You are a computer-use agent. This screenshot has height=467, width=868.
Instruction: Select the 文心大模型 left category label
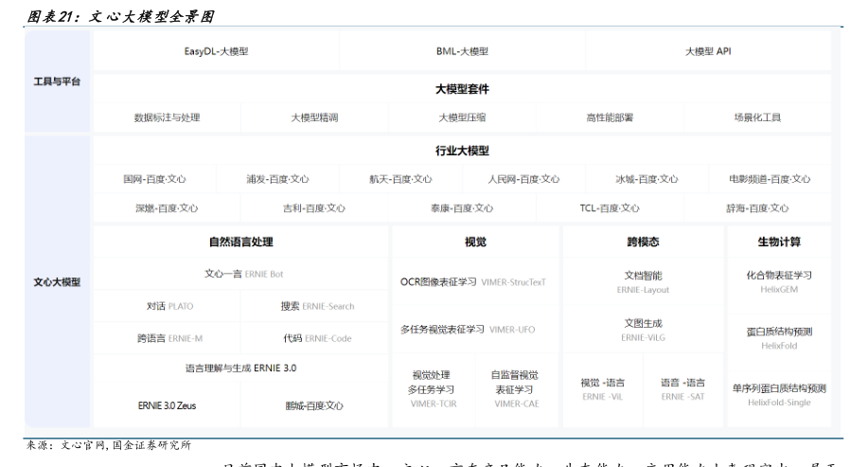(58, 282)
